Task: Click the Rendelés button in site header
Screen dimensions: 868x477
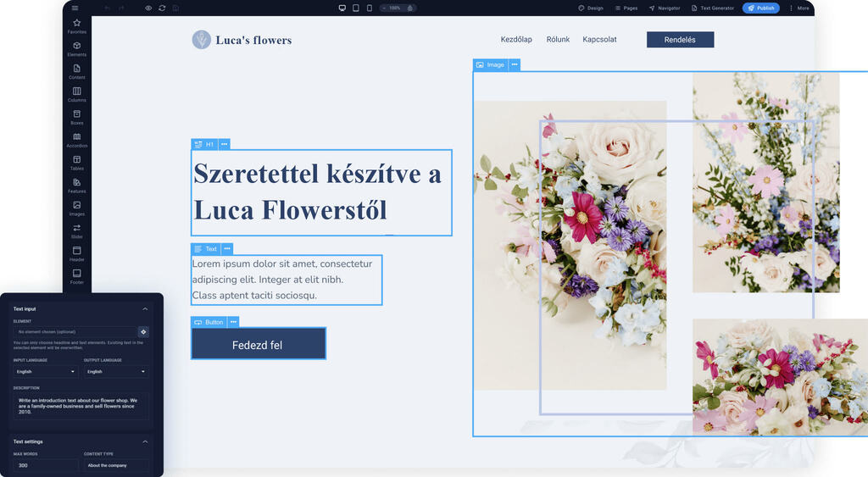Action: (680, 40)
